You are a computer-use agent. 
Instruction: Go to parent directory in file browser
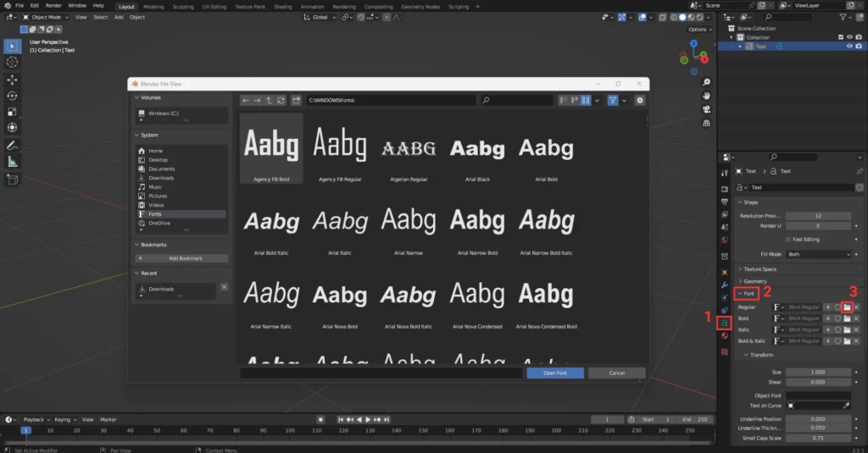click(269, 100)
